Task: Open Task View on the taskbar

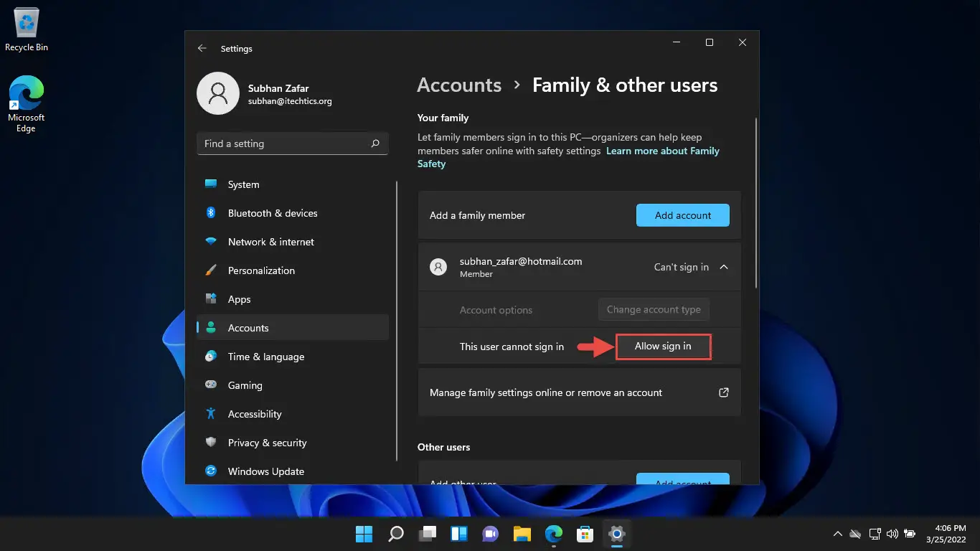Action: click(x=428, y=534)
